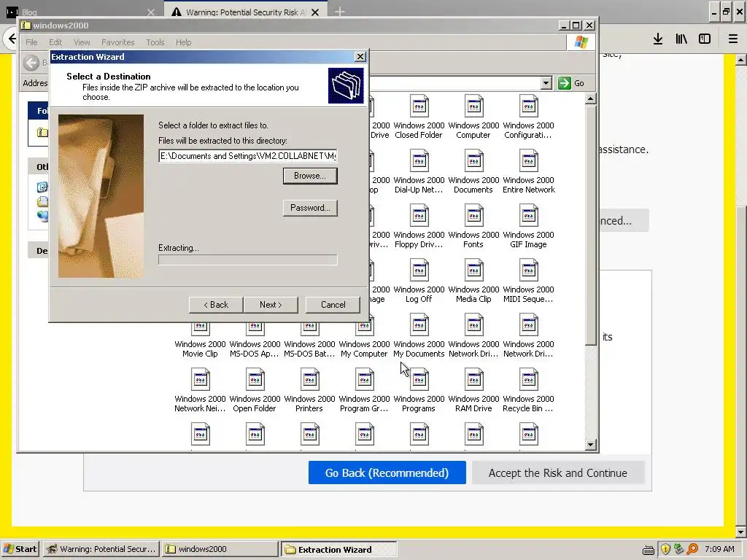The width and height of the screenshot is (747, 560).
Task: Select the Windows 2000 Floppy Driv... file icon
Action: coord(419,216)
